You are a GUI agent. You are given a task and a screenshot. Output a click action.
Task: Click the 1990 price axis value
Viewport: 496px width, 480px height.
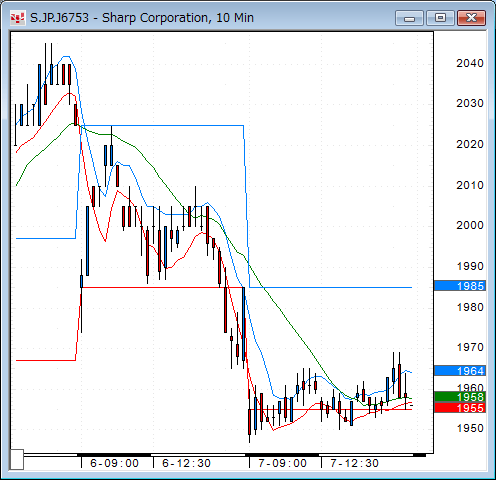click(470, 266)
